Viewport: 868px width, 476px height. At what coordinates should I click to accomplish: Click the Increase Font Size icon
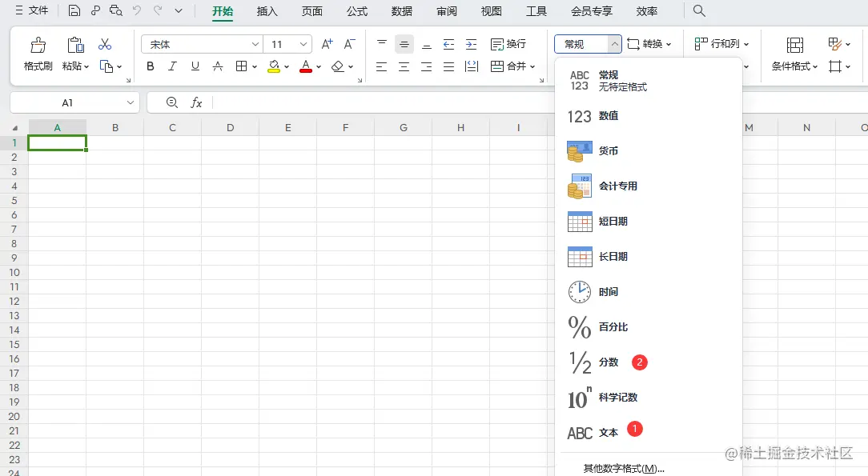[x=328, y=44]
